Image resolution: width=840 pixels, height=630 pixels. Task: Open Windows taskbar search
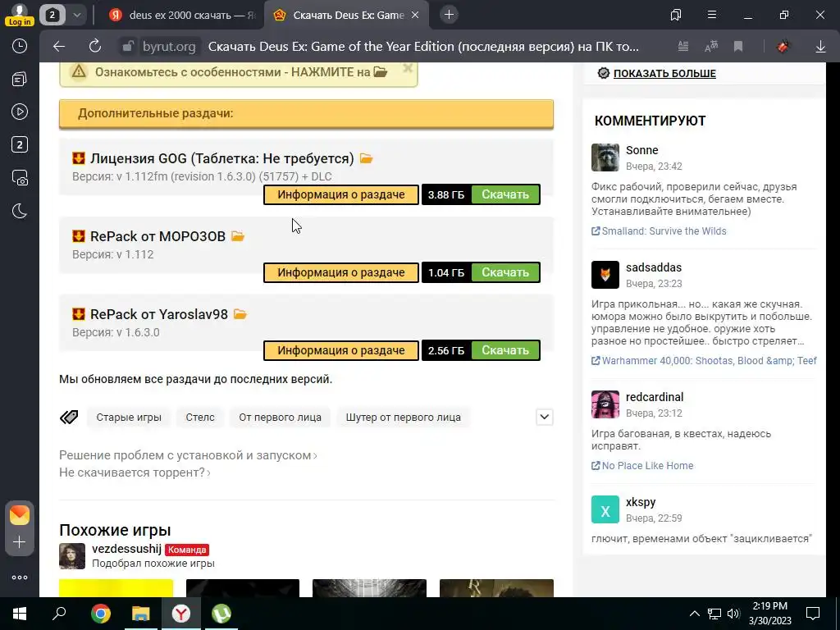pos(59,614)
